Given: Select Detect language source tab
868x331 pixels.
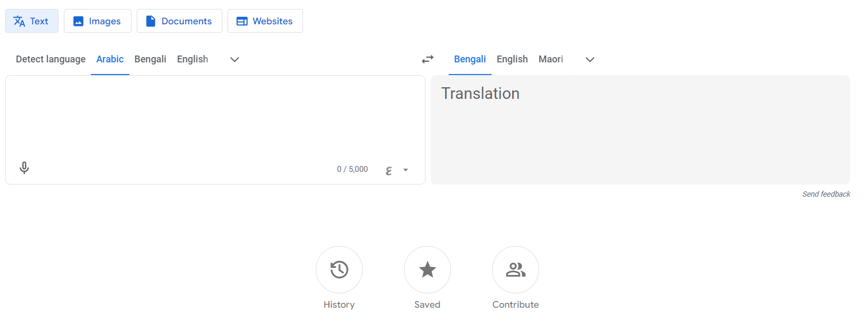Looking at the screenshot, I should [x=51, y=59].
